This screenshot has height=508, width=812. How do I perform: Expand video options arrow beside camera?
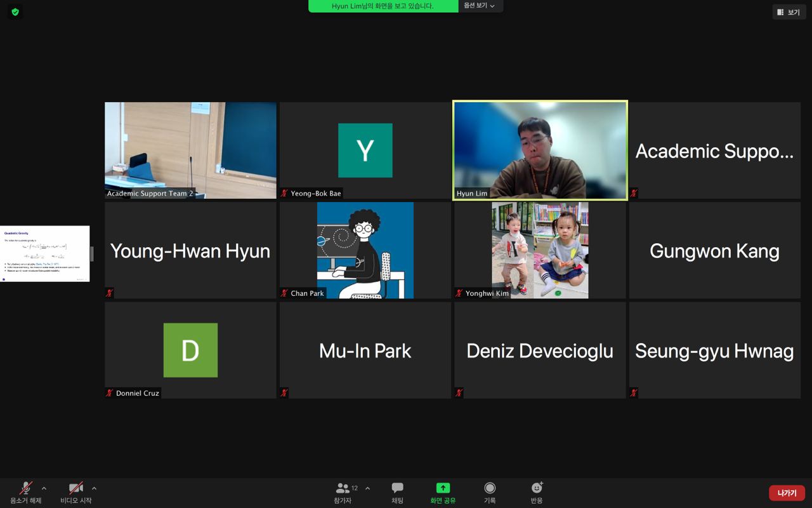coord(94,488)
